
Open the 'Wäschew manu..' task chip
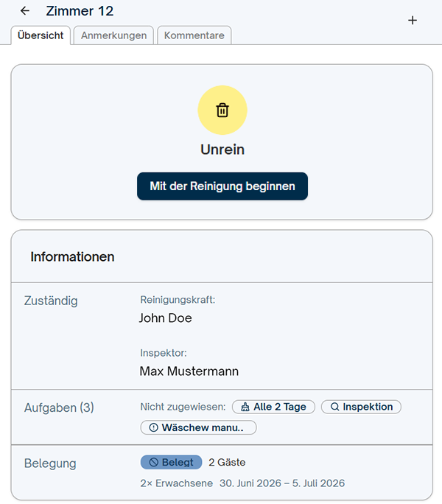coord(198,427)
